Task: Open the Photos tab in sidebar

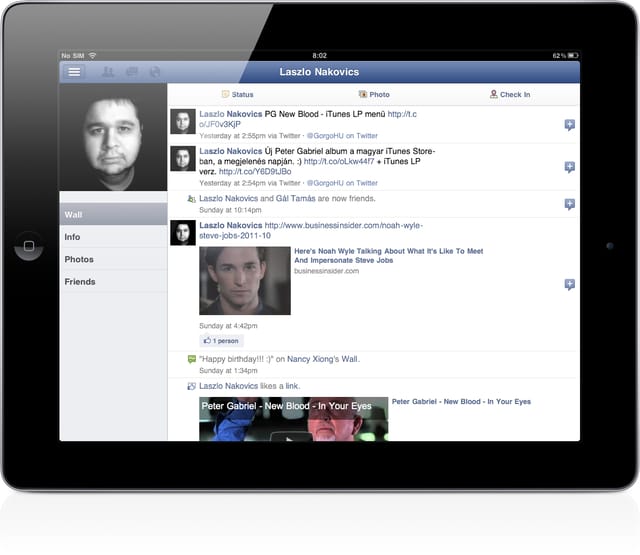Action: pos(113,259)
